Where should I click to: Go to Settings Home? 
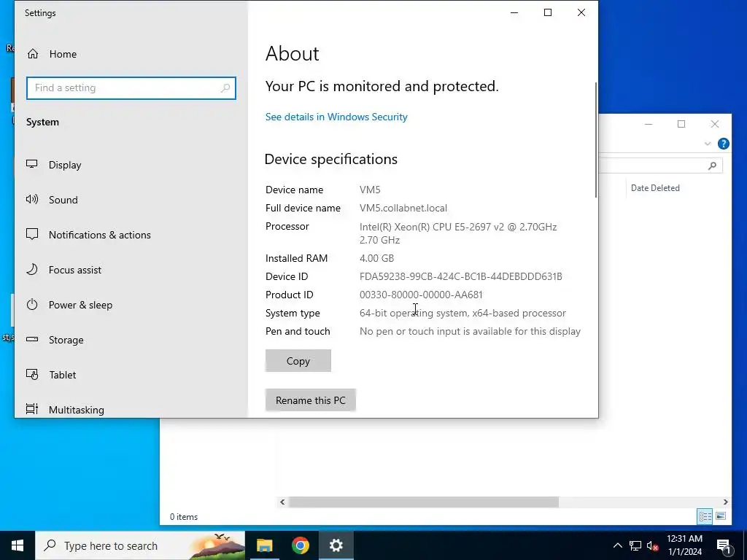[52, 54]
